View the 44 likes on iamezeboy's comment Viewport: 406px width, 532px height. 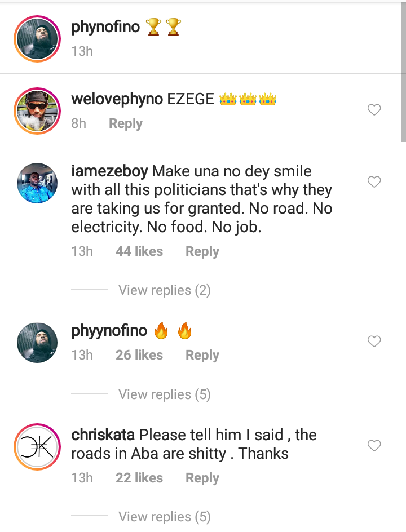point(139,251)
